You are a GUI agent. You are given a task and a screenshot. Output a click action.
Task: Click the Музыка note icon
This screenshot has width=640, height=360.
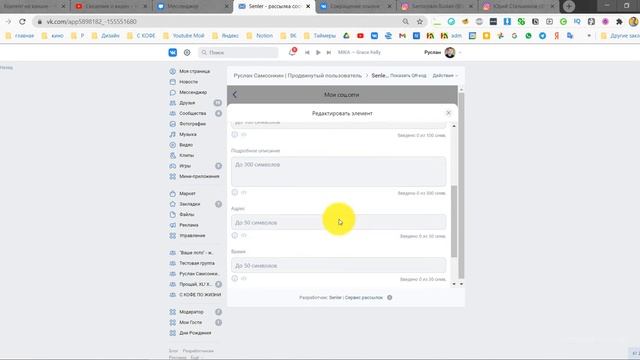[x=172, y=134]
